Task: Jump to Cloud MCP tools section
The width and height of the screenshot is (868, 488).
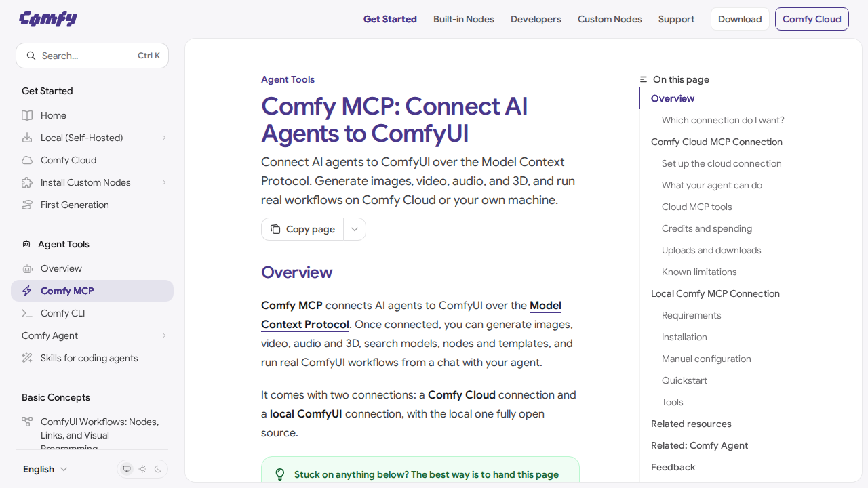Action: click(697, 207)
